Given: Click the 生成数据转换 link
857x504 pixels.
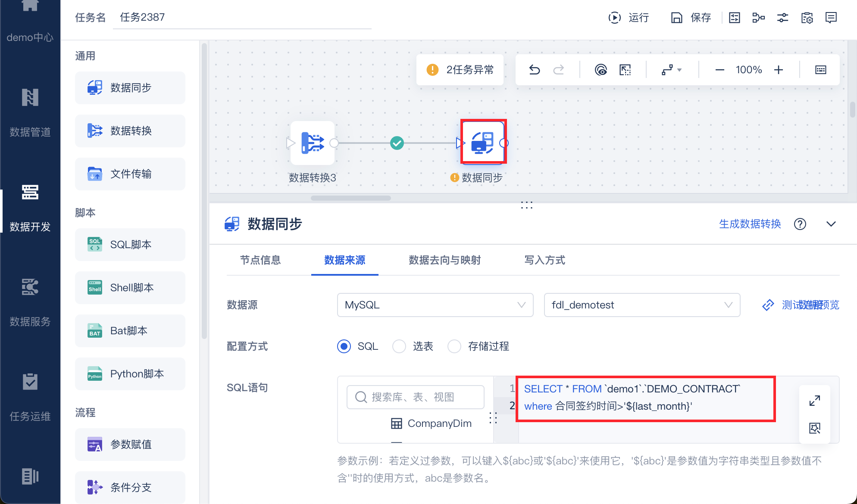Looking at the screenshot, I should tap(750, 224).
